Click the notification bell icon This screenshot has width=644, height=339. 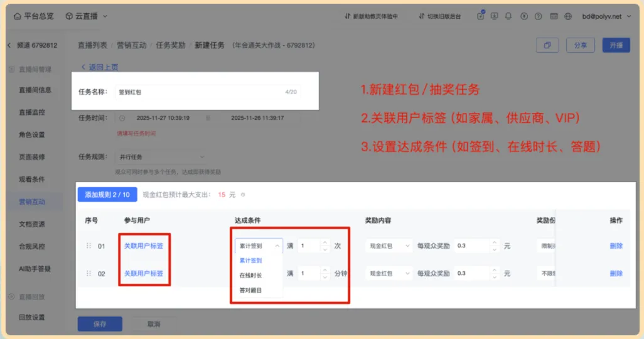[x=508, y=16]
